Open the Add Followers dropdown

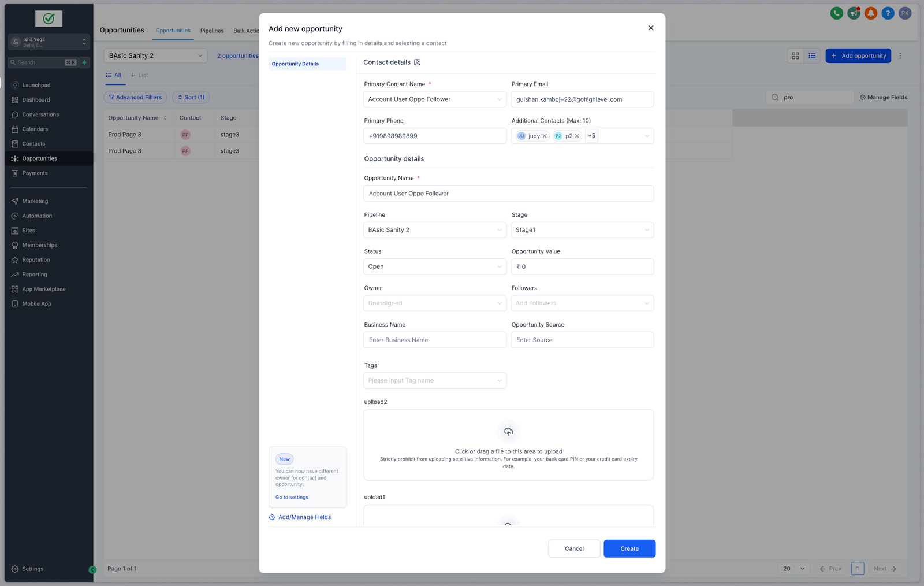(582, 303)
